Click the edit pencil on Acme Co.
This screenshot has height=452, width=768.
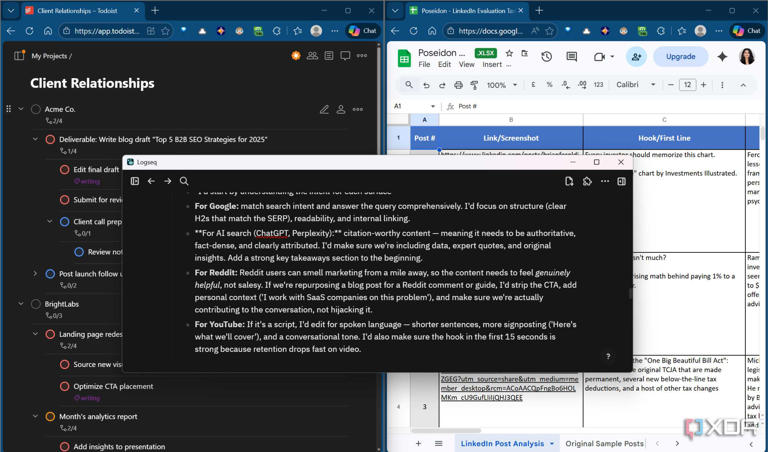[x=324, y=109]
